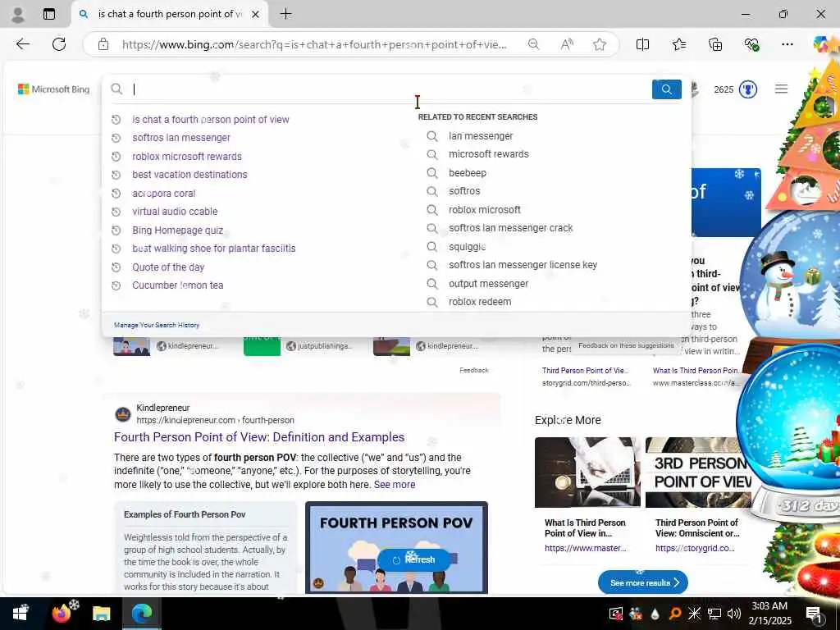Click the Rewards medal icon
The image size is (840, 630).
pyautogui.click(x=748, y=89)
